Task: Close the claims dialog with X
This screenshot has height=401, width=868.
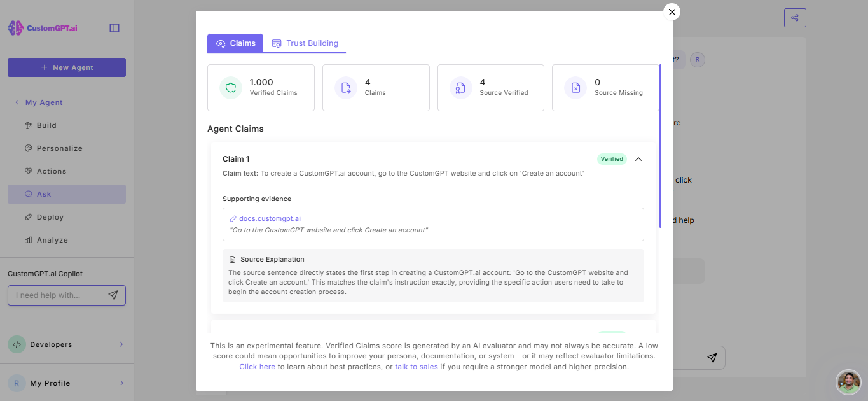Action: (x=672, y=12)
